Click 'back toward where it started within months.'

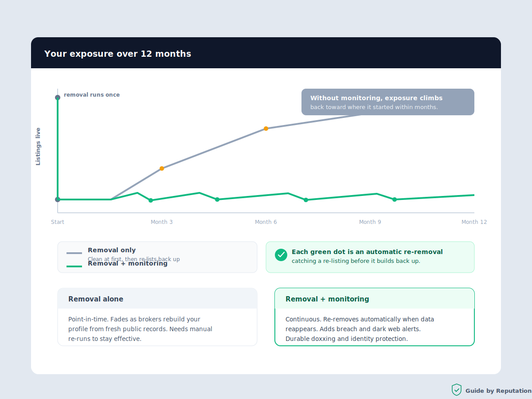coord(374,107)
